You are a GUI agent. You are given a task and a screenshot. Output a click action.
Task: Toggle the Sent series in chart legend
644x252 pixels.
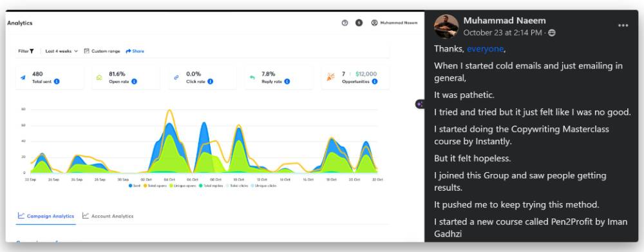135,186
